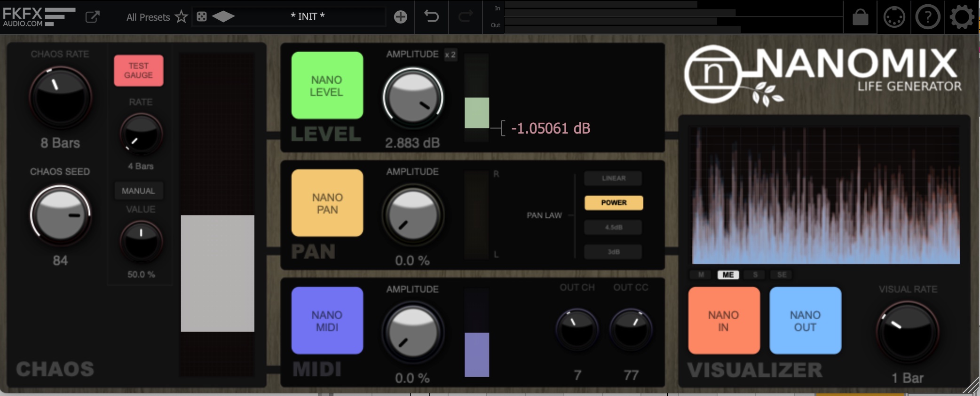
Task: Click the 4 Bars rate value
Action: pos(141,166)
